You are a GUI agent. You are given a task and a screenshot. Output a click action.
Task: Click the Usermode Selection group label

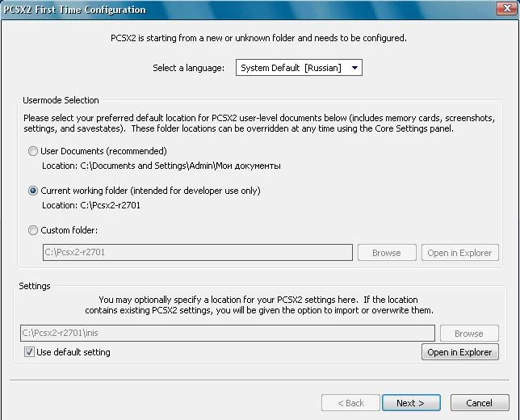tap(61, 100)
